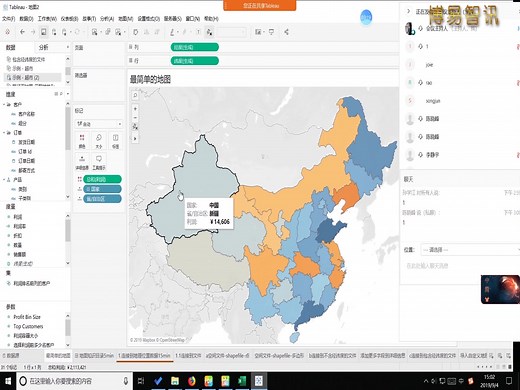The height and width of the screenshot is (390, 520).
Task: Open File Explorer from the taskbar
Action: (x=175, y=381)
